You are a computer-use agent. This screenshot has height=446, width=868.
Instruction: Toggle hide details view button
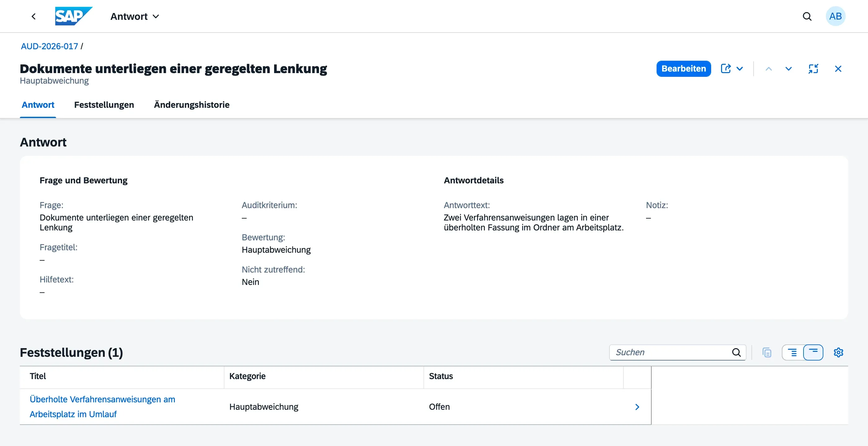pos(813,352)
